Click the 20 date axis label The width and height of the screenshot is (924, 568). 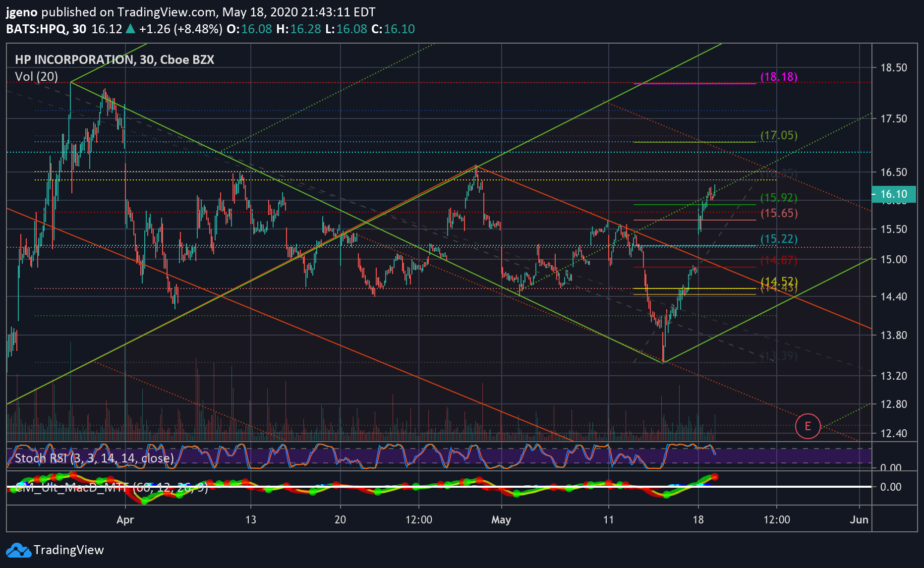coord(340,519)
